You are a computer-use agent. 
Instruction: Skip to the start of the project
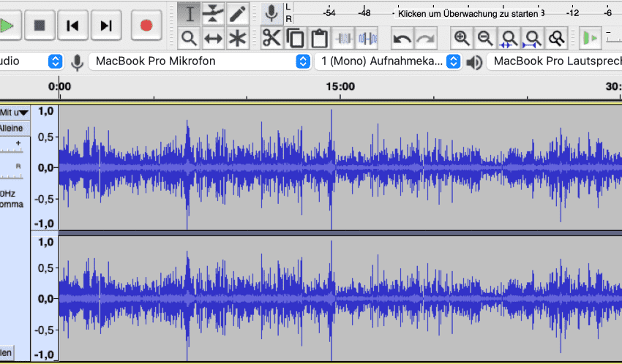pos(72,26)
